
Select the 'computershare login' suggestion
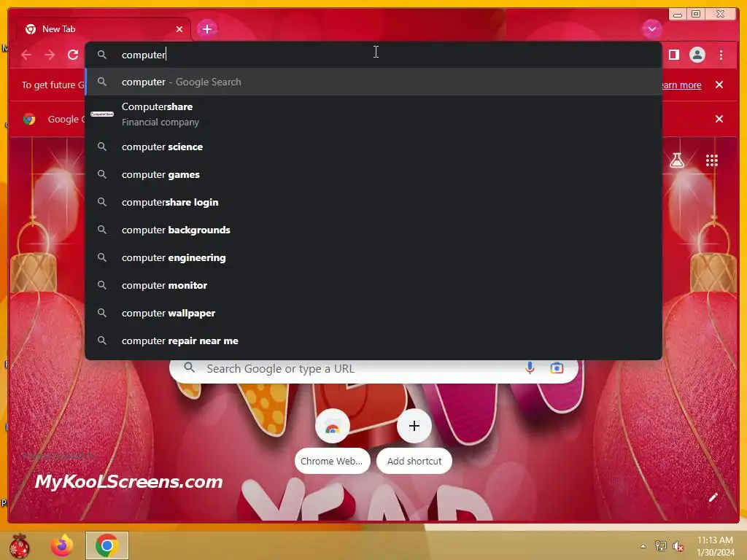[x=373, y=202]
